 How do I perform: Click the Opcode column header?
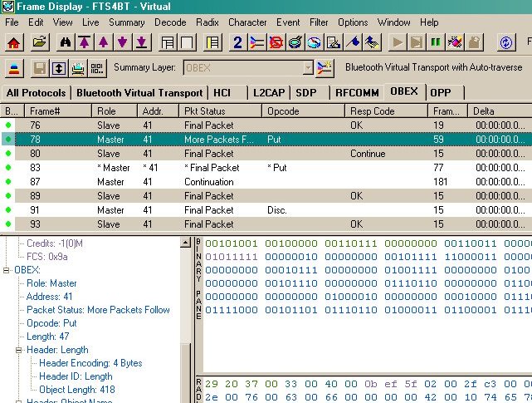tap(303, 111)
